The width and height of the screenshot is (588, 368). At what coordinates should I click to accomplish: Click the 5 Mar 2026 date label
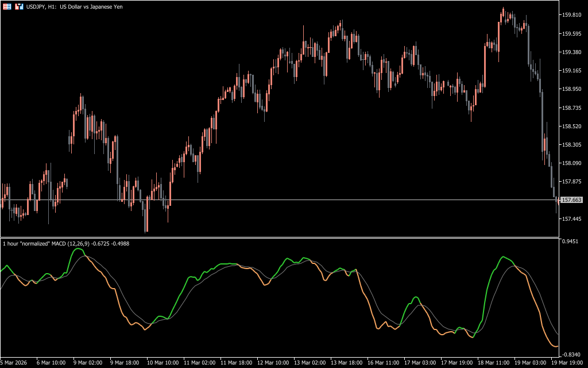pyautogui.click(x=14, y=363)
